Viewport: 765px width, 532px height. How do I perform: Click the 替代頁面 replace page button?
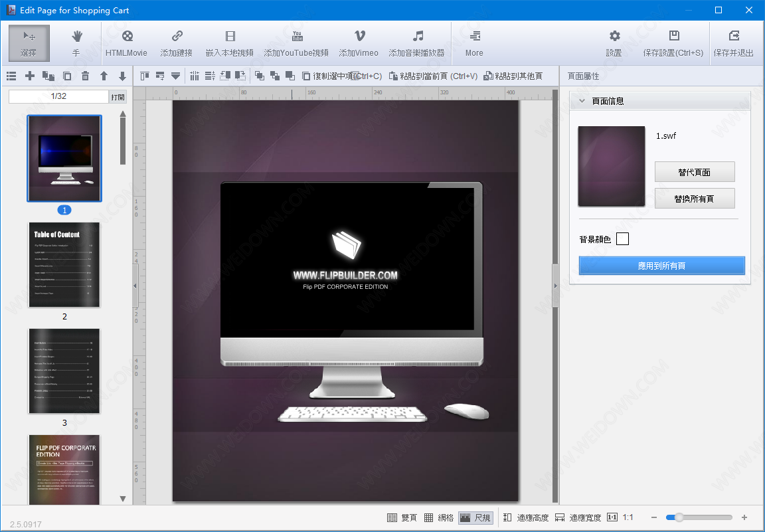695,172
